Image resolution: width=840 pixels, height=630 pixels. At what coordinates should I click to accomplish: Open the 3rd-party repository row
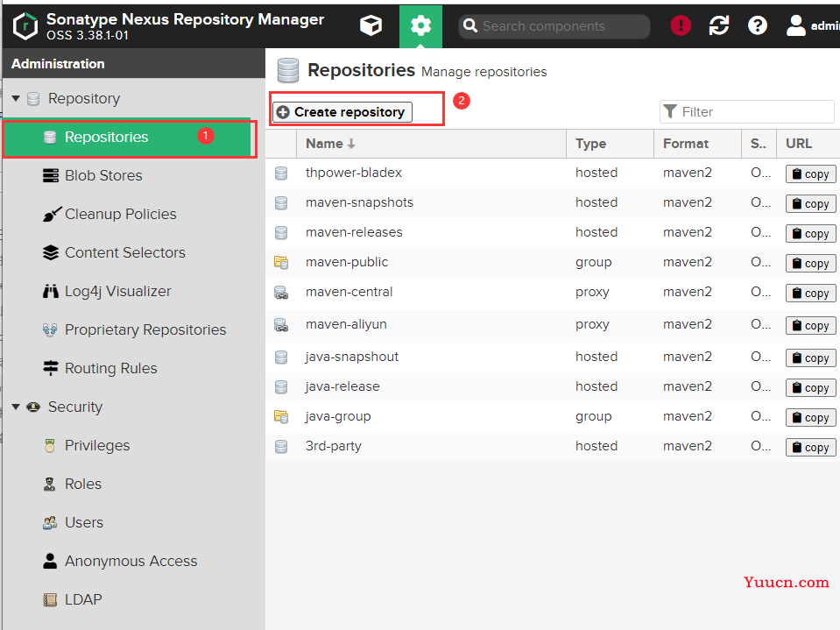(553, 446)
